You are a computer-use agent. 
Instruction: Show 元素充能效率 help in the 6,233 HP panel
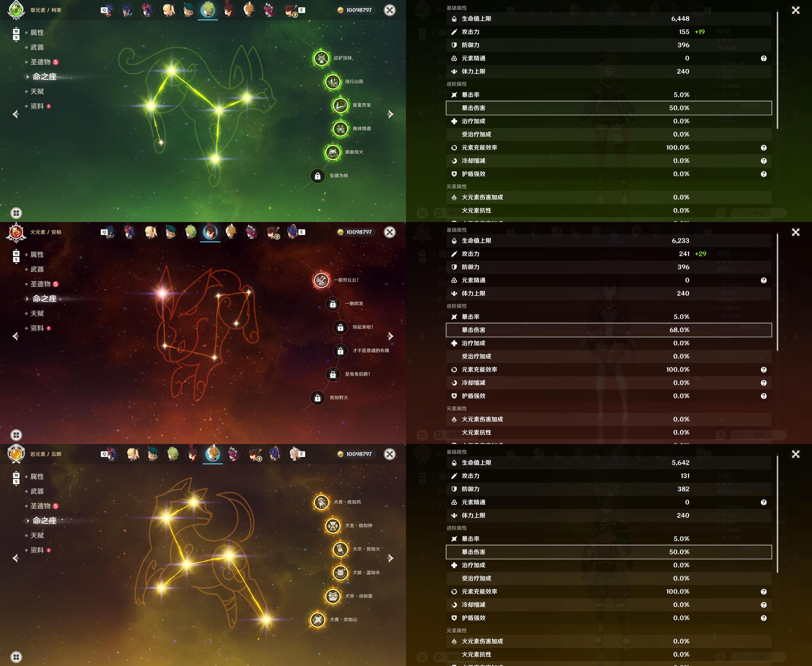tap(764, 369)
